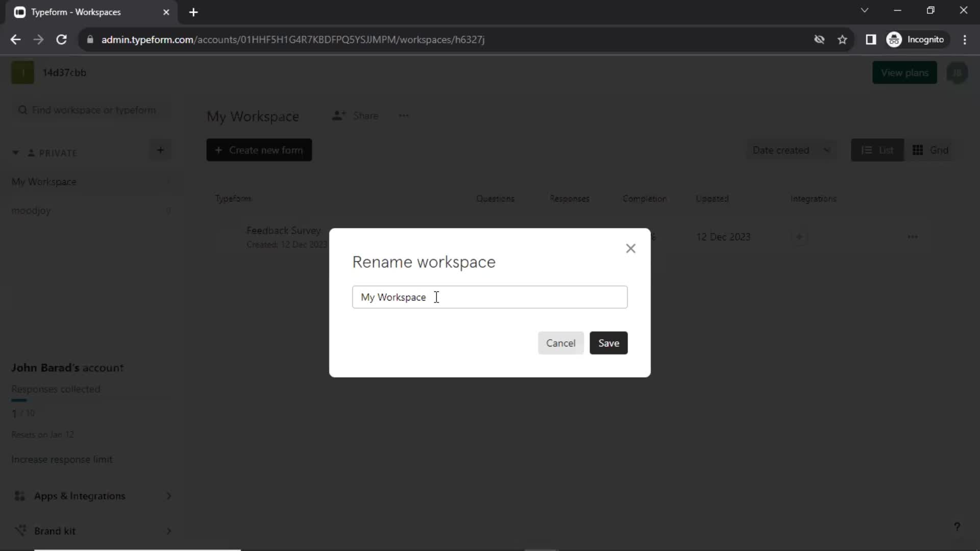Click the Integrations column header
980x551 pixels.
pyautogui.click(x=813, y=198)
